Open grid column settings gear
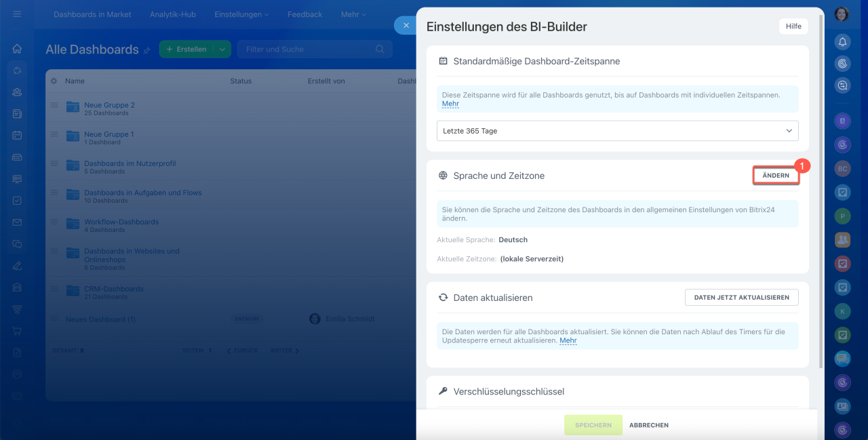 54,81
